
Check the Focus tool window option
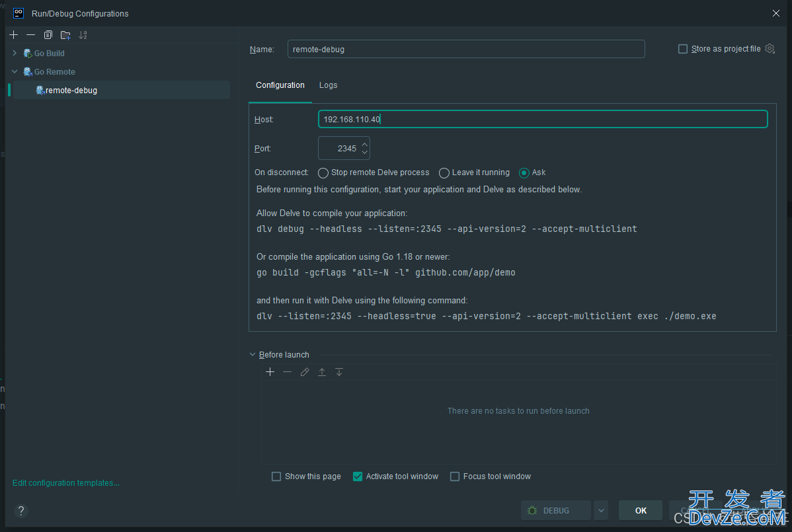[455, 476]
